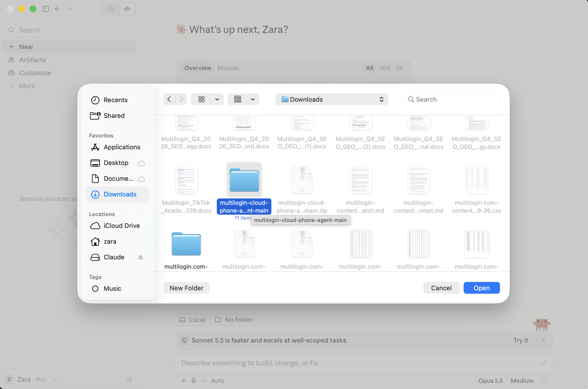Switch to code mode icon

127,9
